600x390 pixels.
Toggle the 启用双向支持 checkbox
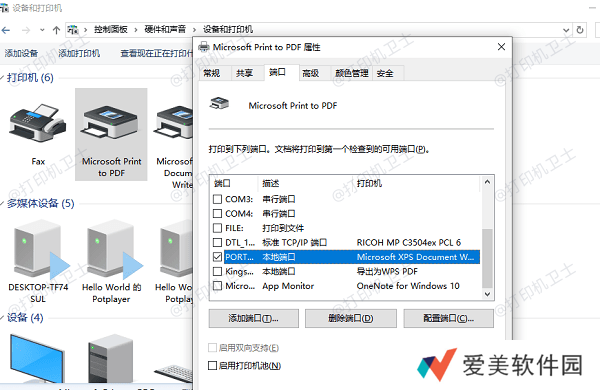point(212,348)
